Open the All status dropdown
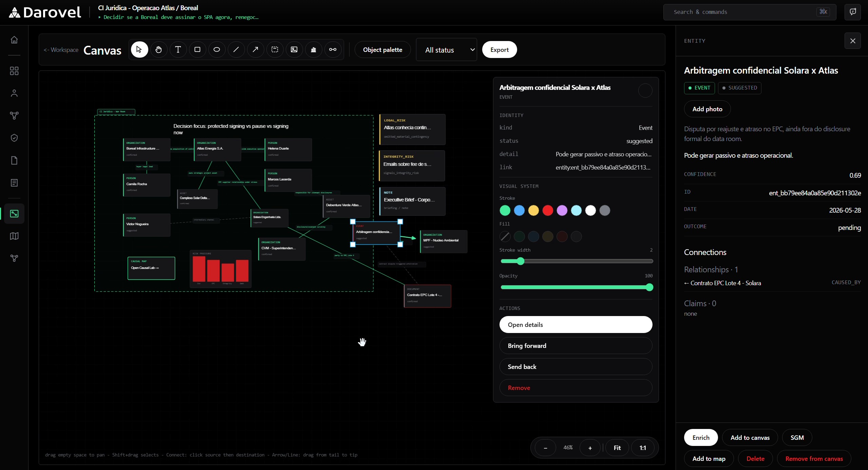This screenshot has width=868, height=470. (x=446, y=50)
